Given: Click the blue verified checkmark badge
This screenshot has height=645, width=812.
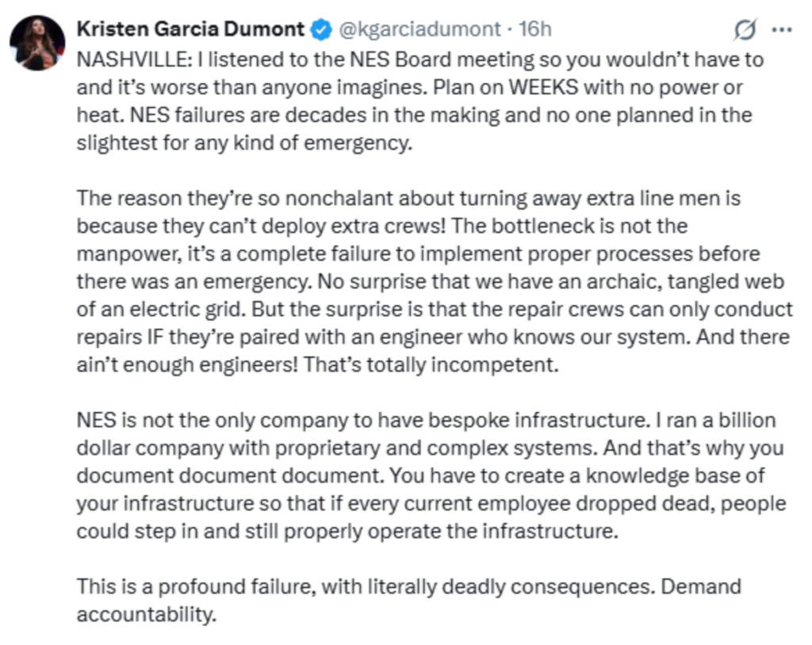Looking at the screenshot, I should pyautogui.click(x=320, y=30).
